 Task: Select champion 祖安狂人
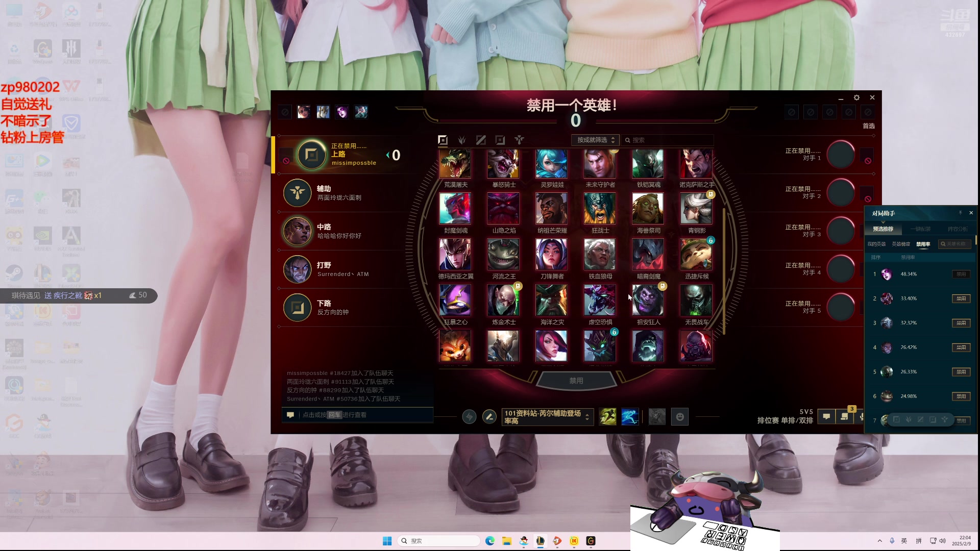tap(648, 300)
